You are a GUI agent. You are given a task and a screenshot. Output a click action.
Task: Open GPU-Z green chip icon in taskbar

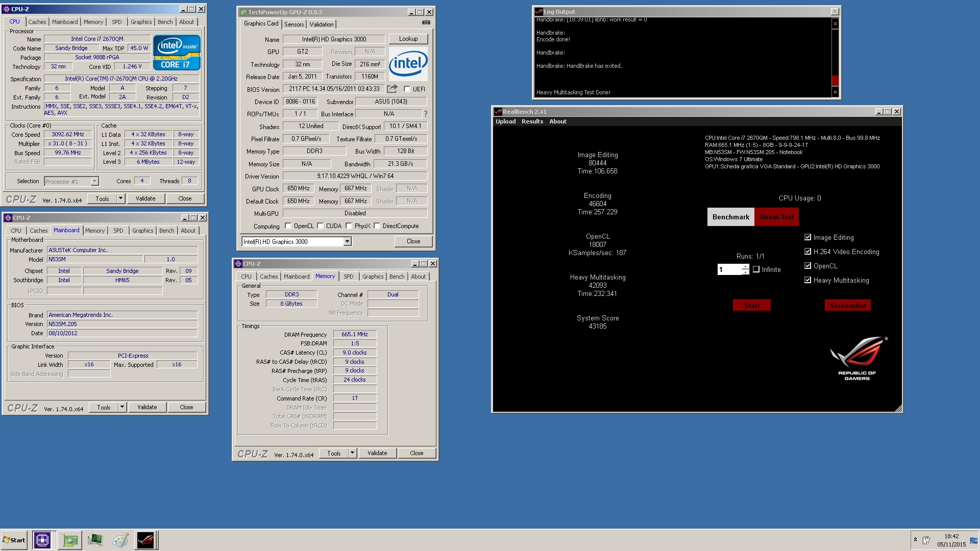tap(70, 540)
